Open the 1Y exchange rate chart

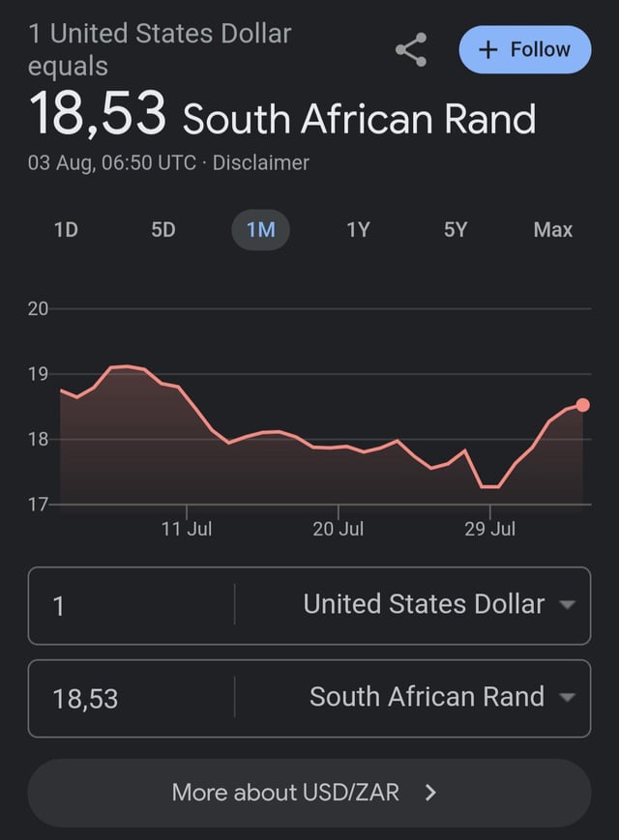point(359,230)
